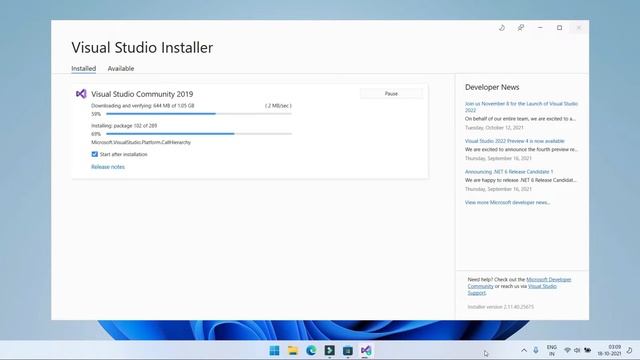
Task: Maximize the Visual Studio Installer window
Action: click(x=560, y=28)
